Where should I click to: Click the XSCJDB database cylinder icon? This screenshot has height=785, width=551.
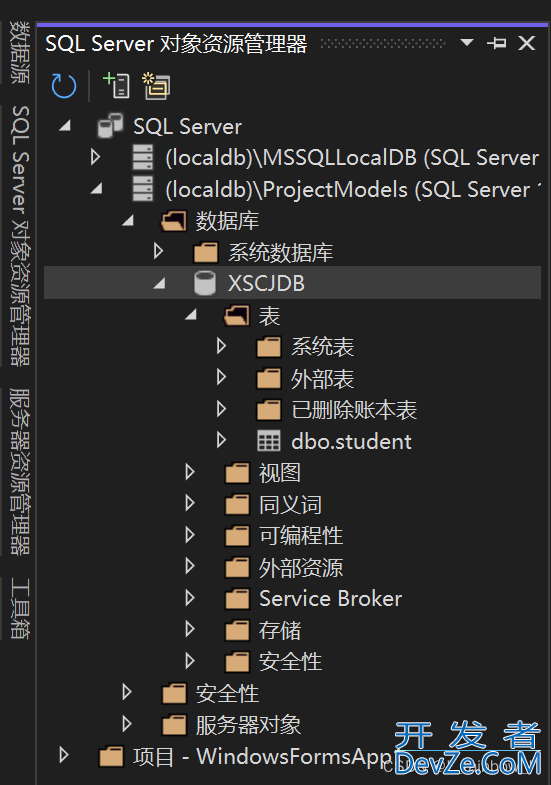tap(205, 283)
